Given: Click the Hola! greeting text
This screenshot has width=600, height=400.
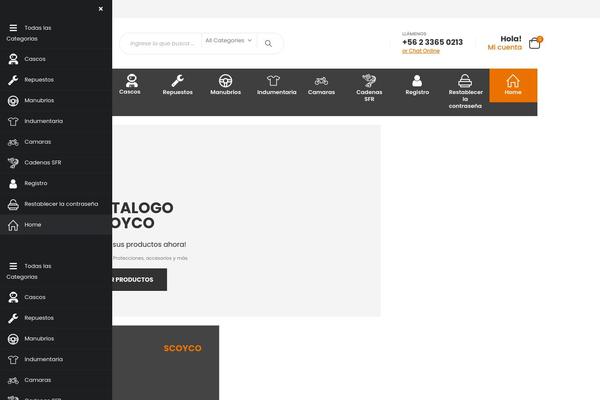Looking at the screenshot, I should point(511,39).
